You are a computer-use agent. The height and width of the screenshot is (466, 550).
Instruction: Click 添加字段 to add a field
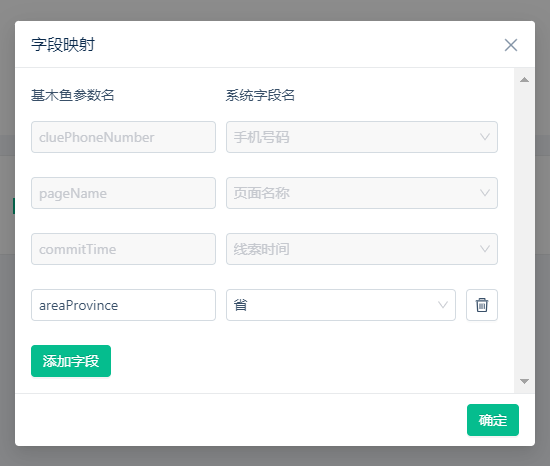click(x=71, y=361)
